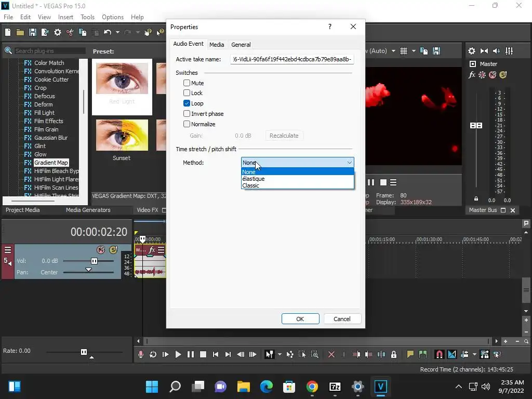Image resolution: width=532 pixels, height=399 pixels.
Task: Toggle loop playback in transport bar
Action: (153, 354)
